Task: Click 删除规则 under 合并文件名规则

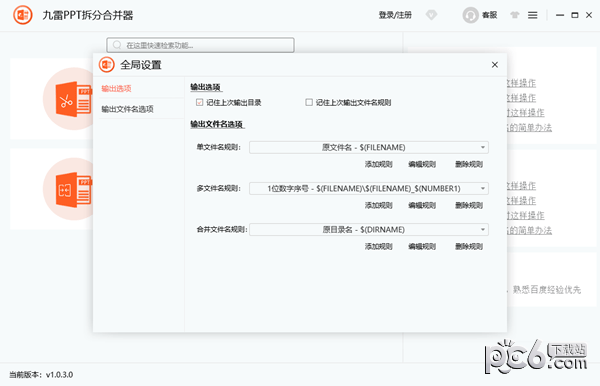Action: [x=469, y=246]
